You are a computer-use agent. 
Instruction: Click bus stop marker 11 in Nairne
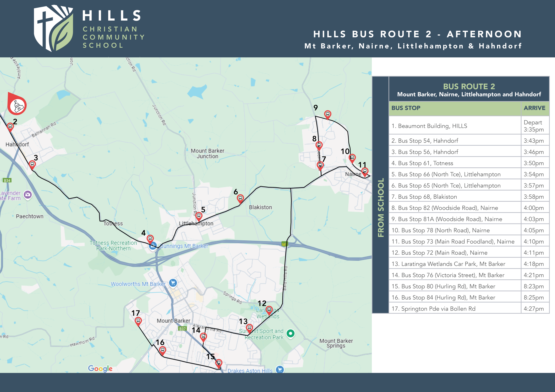[x=365, y=172]
